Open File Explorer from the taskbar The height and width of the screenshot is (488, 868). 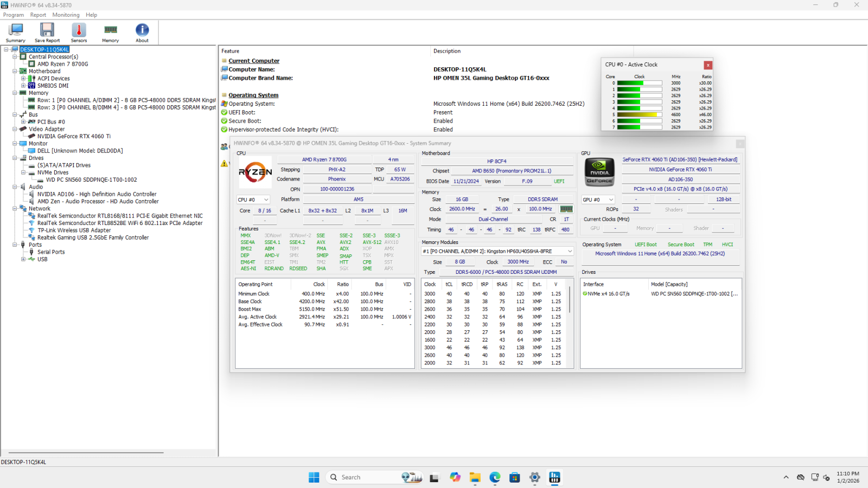(475, 477)
